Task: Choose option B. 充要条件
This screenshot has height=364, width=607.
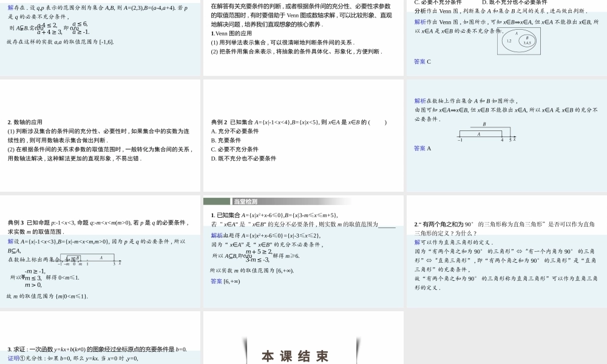Action: point(226,140)
